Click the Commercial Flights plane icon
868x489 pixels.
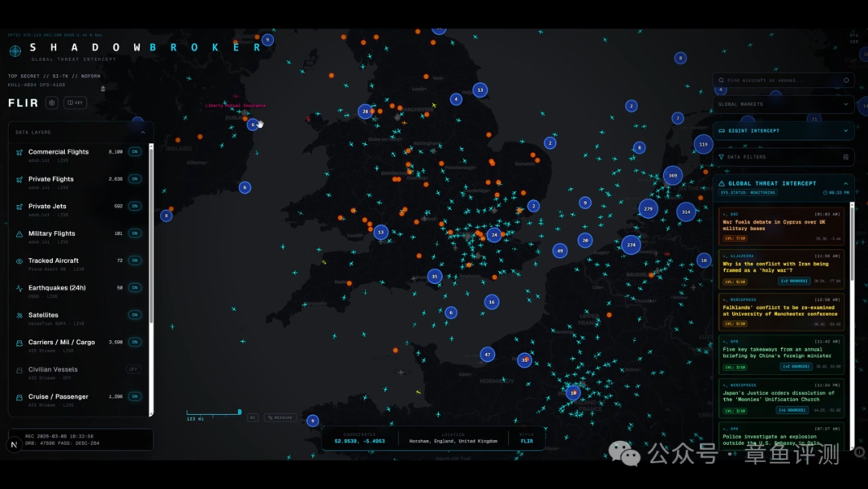(x=19, y=152)
